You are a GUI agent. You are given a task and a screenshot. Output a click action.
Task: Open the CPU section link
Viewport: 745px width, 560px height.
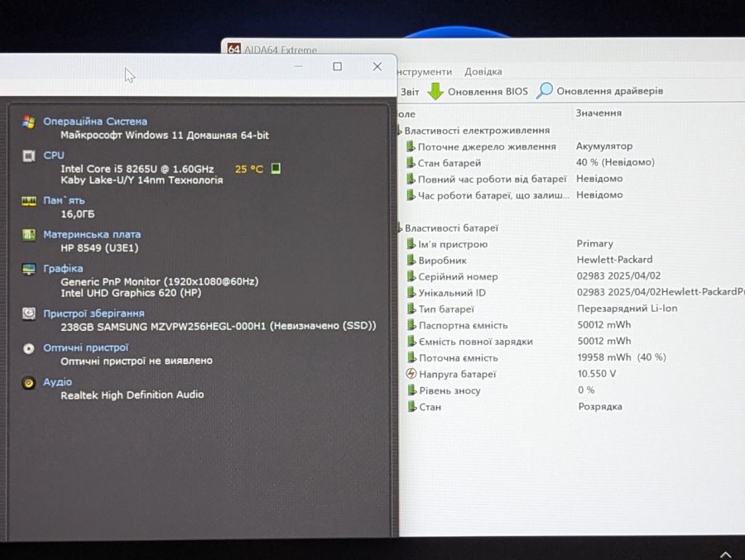[54, 156]
